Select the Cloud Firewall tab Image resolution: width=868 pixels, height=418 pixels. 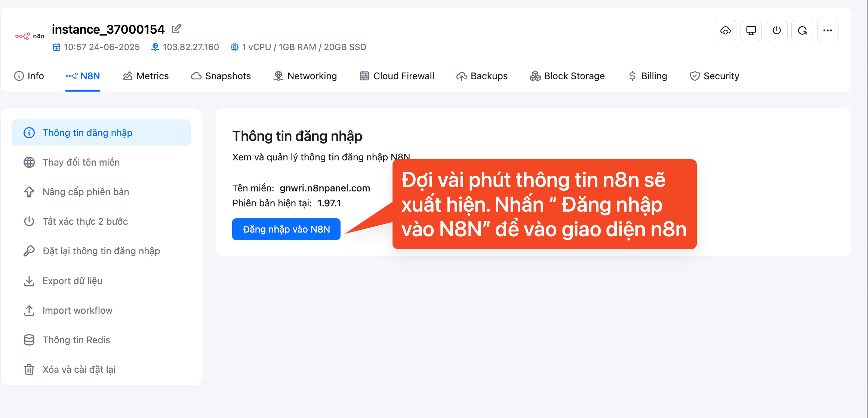click(397, 76)
